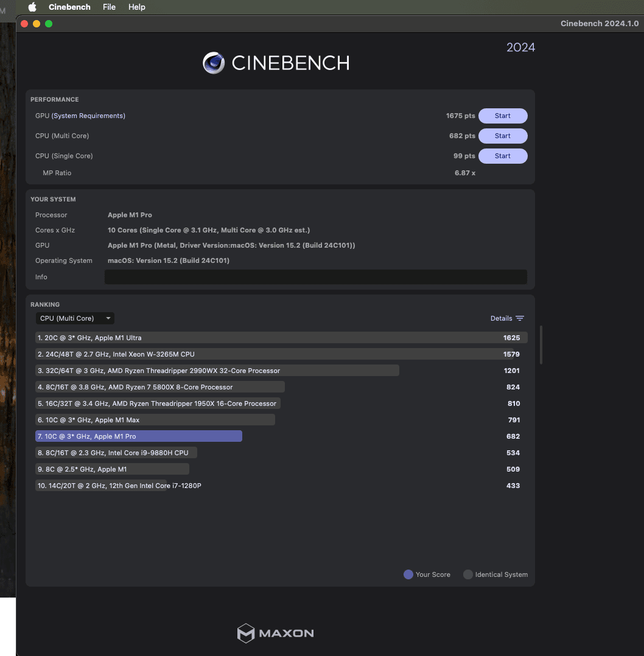Click the 1579 score value
The image size is (644, 656).
pyautogui.click(x=511, y=354)
